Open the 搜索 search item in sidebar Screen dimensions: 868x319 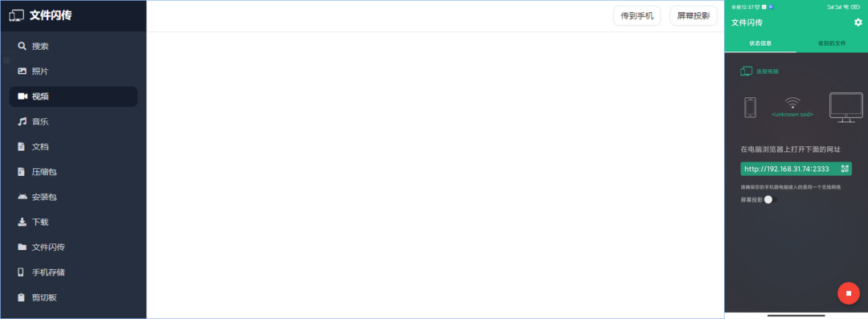pyautogui.click(x=73, y=46)
